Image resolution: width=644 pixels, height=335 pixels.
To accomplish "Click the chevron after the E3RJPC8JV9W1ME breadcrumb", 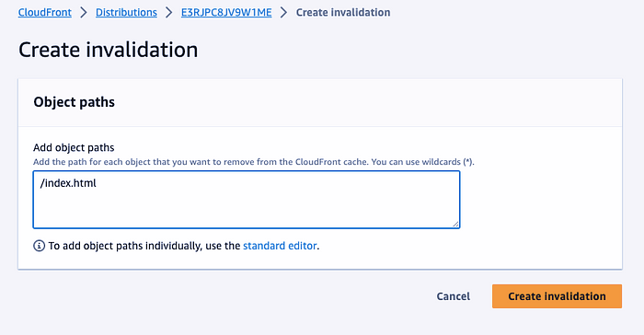I will [x=283, y=12].
